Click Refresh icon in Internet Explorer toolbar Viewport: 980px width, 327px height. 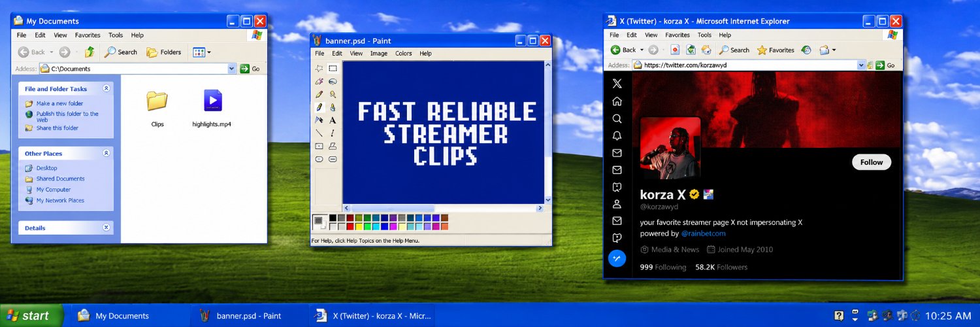click(x=691, y=50)
